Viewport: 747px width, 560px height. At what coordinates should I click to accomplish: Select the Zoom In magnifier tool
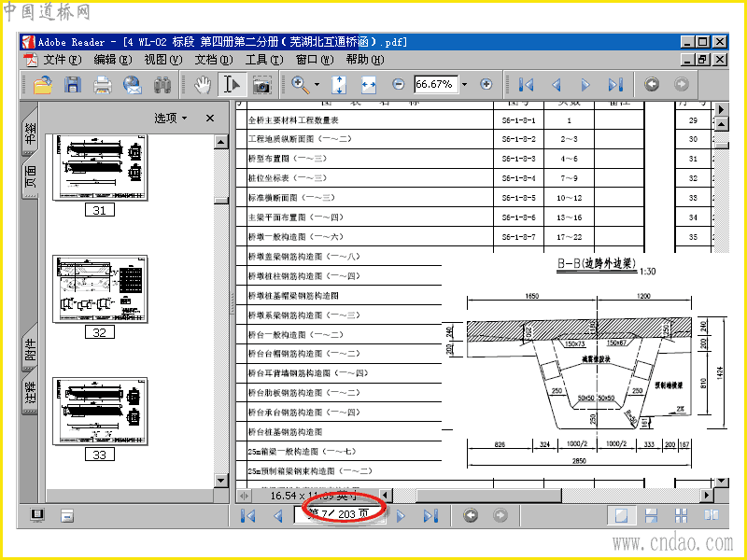(300, 85)
